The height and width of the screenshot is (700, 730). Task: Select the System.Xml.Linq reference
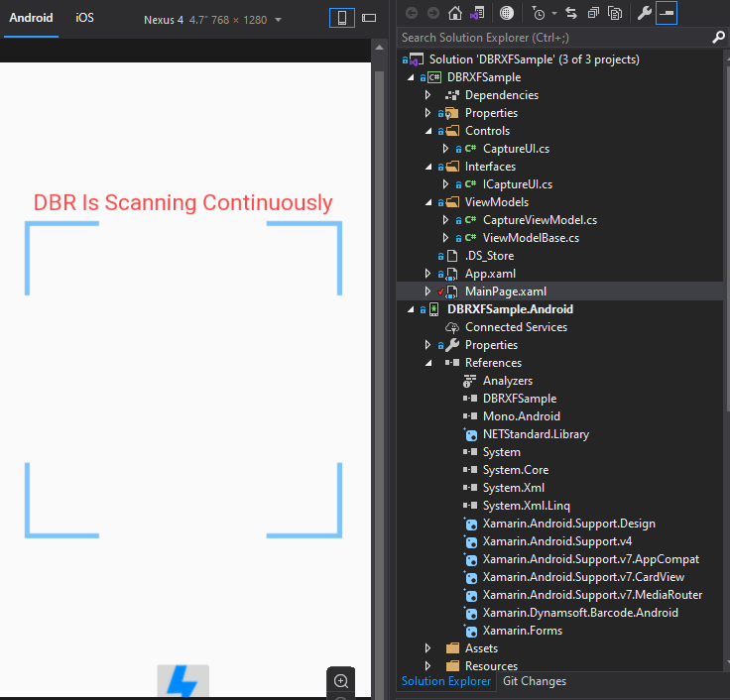tap(526, 506)
